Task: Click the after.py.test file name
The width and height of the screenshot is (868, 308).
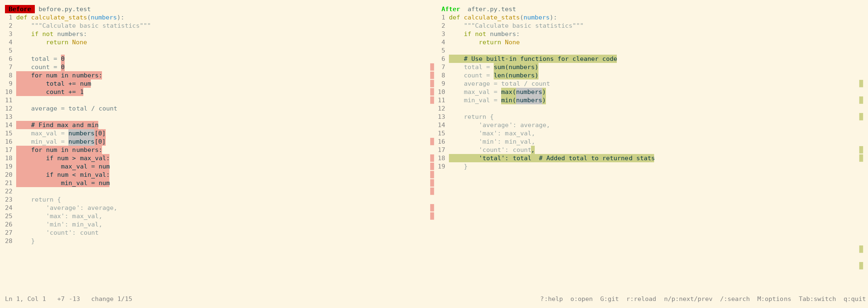Action: pyautogui.click(x=492, y=9)
